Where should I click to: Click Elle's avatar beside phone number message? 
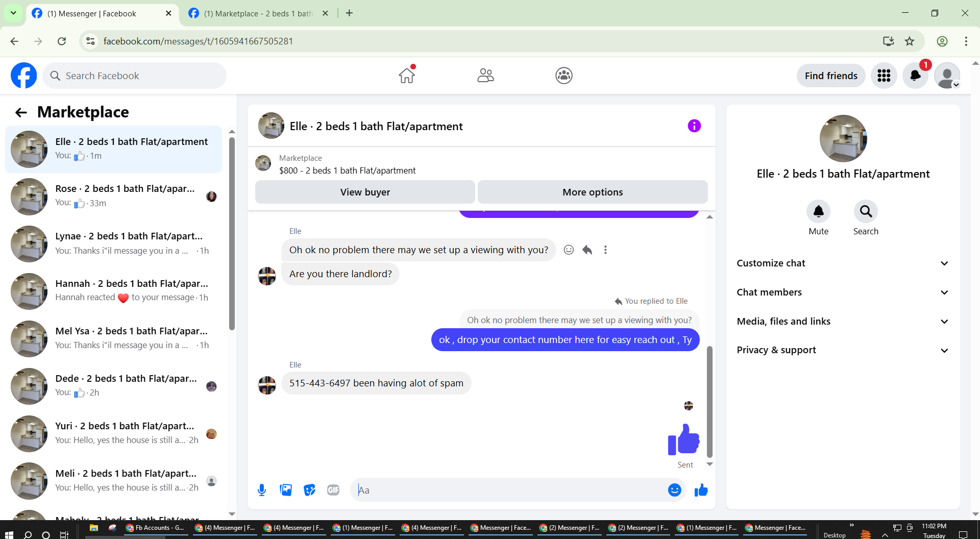point(267,385)
